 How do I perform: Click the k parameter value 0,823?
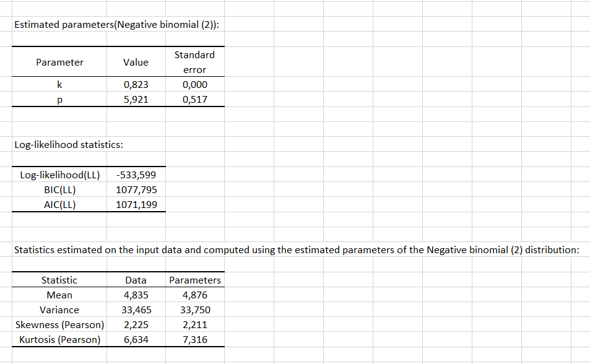(136, 85)
